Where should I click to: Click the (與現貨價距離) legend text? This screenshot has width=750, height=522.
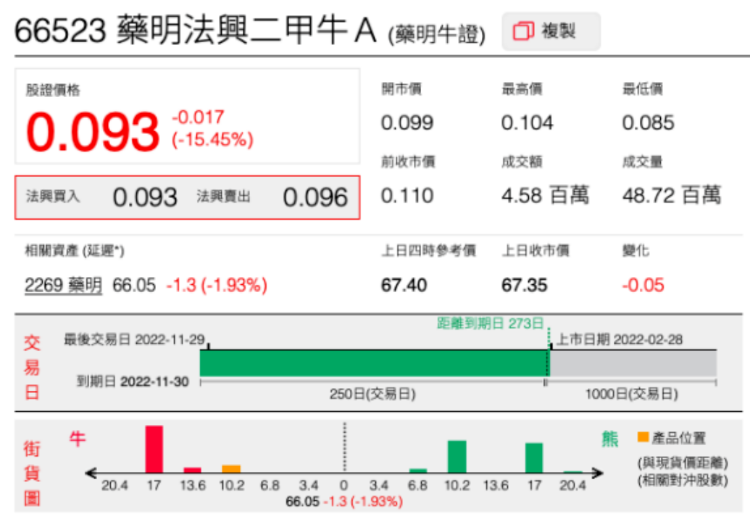click(x=683, y=463)
